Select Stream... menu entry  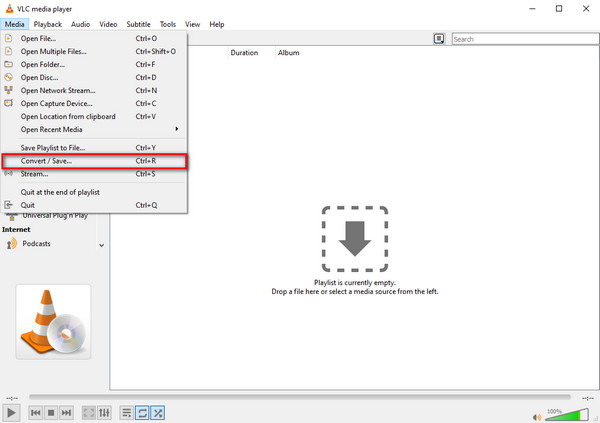[x=94, y=174]
